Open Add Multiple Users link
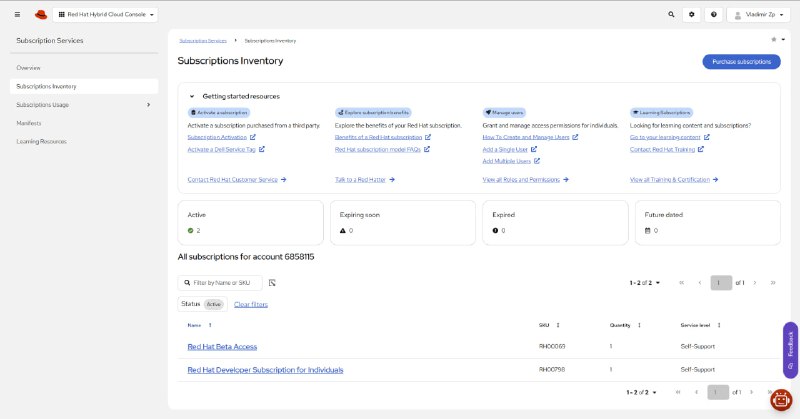The height and width of the screenshot is (419, 800). 511,161
